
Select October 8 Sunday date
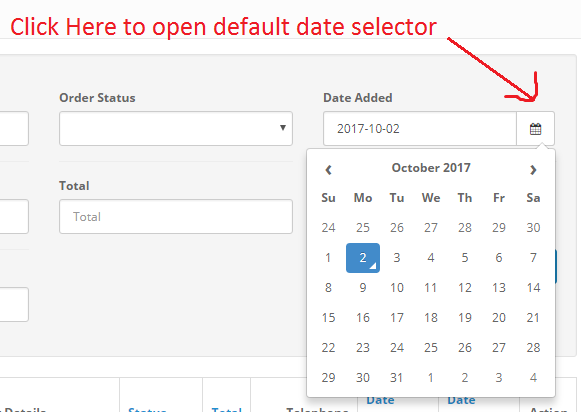pos(328,288)
